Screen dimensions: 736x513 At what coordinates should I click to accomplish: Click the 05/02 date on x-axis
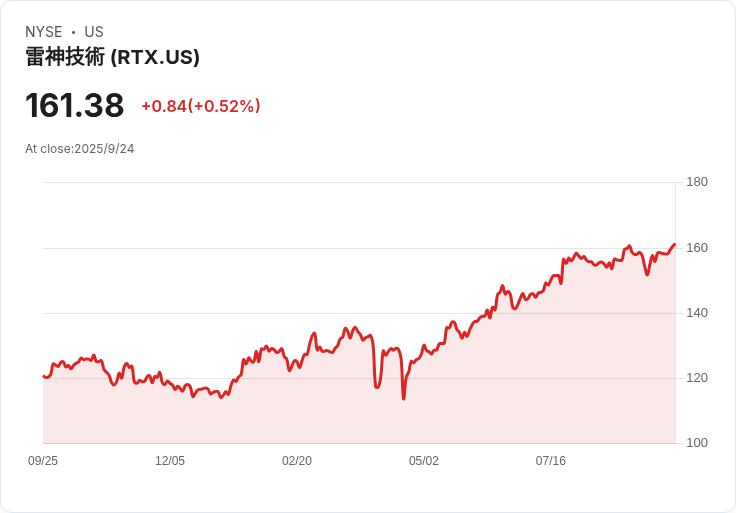click(x=424, y=461)
